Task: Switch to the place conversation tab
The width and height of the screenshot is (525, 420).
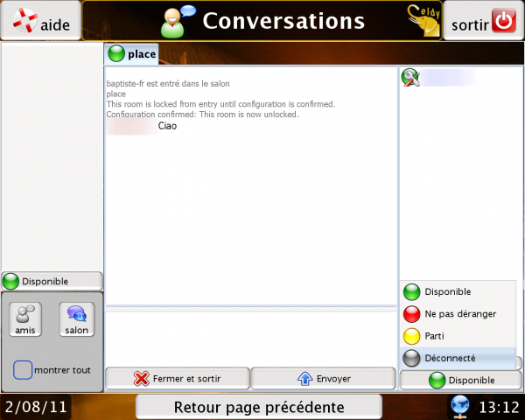Action: pos(131,54)
